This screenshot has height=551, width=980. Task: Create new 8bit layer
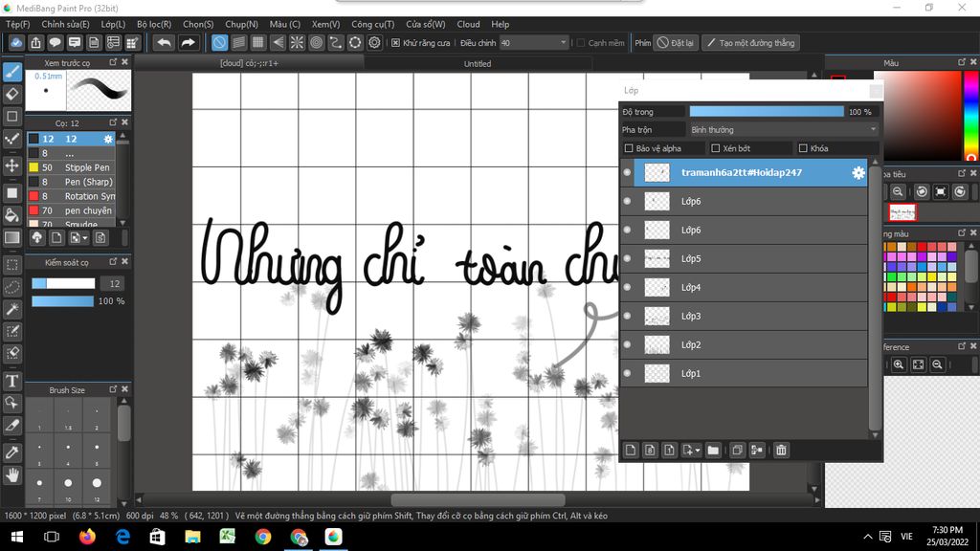pyautogui.click(x=650, y=450)
